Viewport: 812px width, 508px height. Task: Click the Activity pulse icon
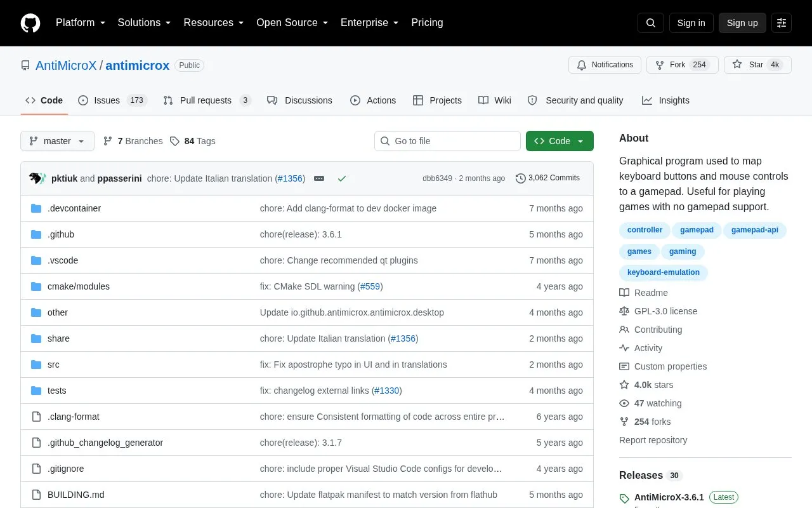624,348
